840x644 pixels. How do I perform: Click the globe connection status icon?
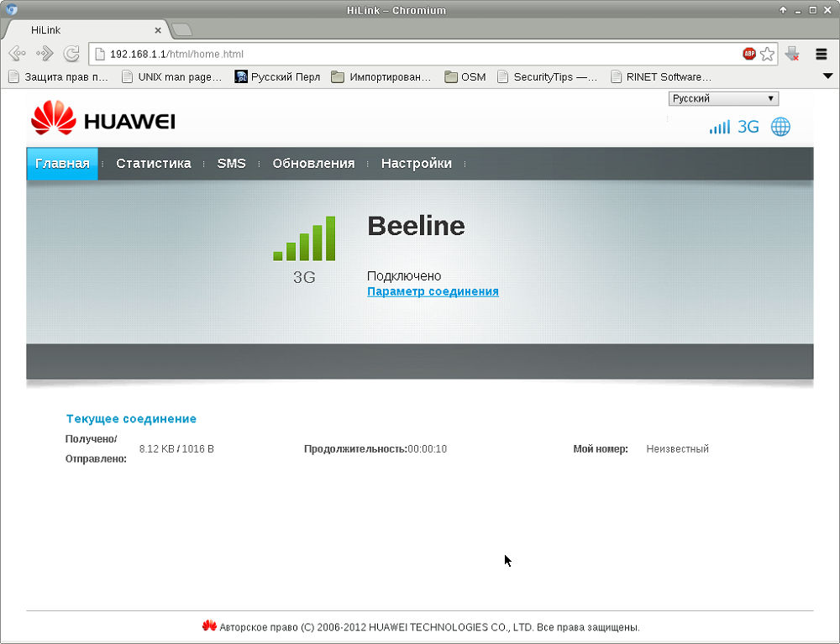[780, 127]
